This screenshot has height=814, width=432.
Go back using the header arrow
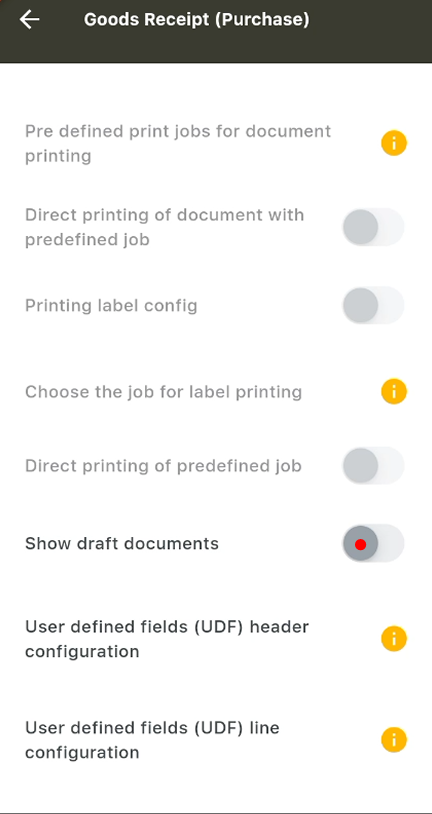coord(30,20)
